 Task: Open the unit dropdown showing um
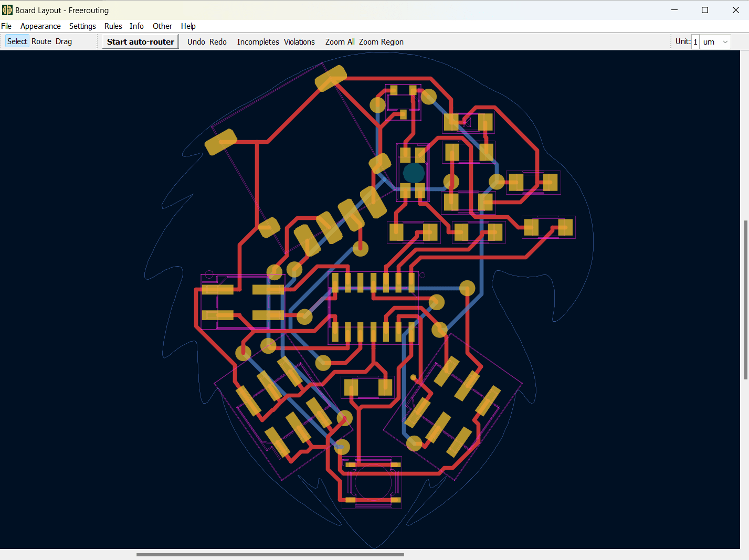pyautogui.click(x=715, y=42)
